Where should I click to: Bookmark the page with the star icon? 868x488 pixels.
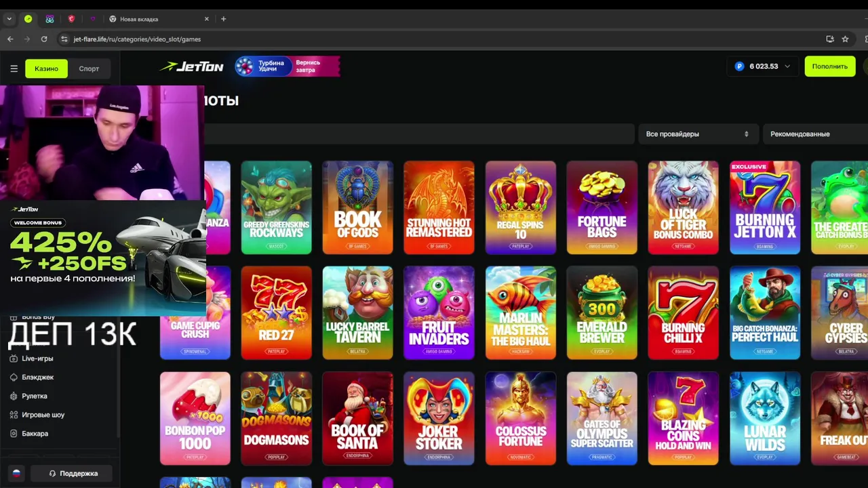(845, 39)
